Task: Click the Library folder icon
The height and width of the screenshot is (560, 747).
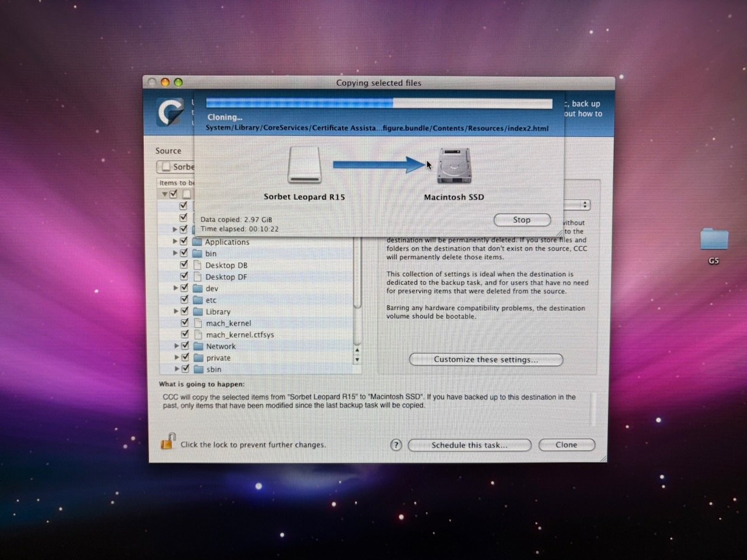Action: click(x=198, y=311)
